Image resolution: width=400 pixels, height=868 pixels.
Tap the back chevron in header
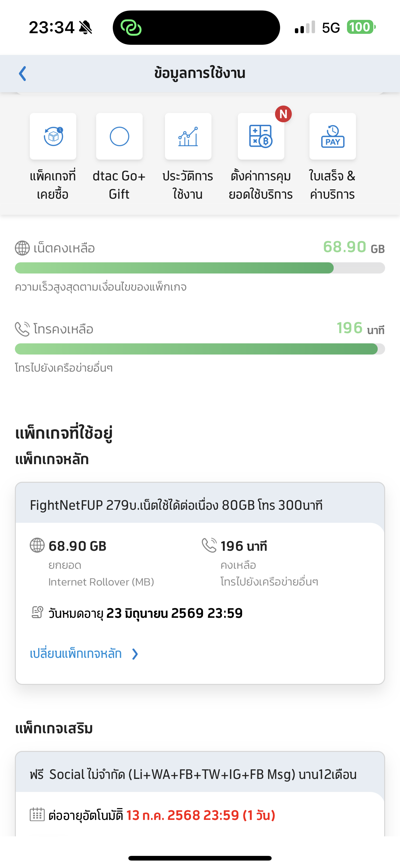[23, 74]
